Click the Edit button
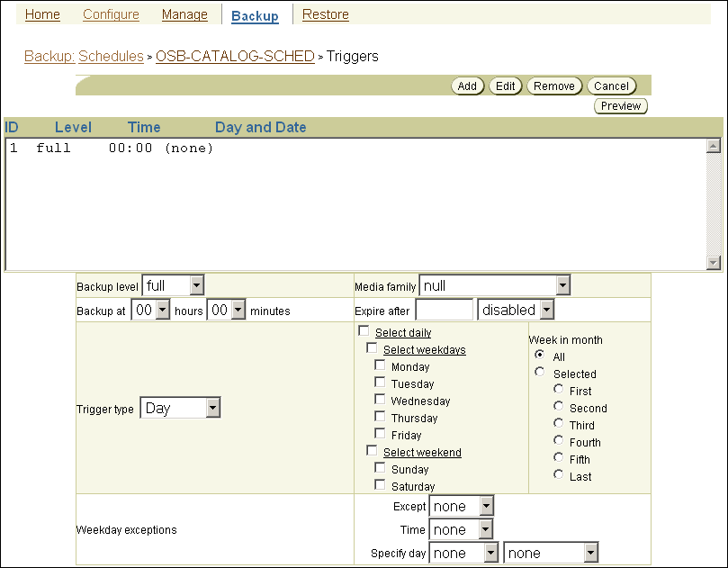This screenshot has width=728, height=568. (x=506, y=86)
